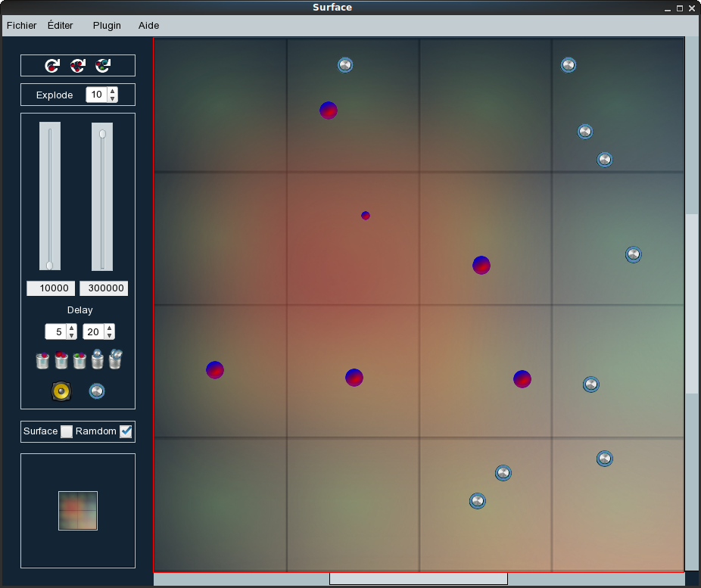Open the Éditer menu
Screen dimensions: 701x588
(61, 25)
